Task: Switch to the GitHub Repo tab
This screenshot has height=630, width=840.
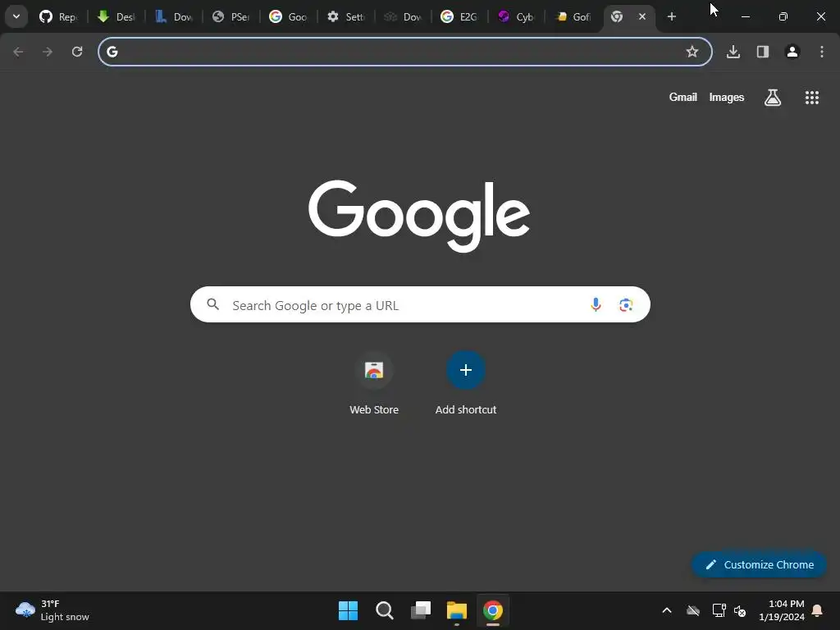Action: click(58, 16)
